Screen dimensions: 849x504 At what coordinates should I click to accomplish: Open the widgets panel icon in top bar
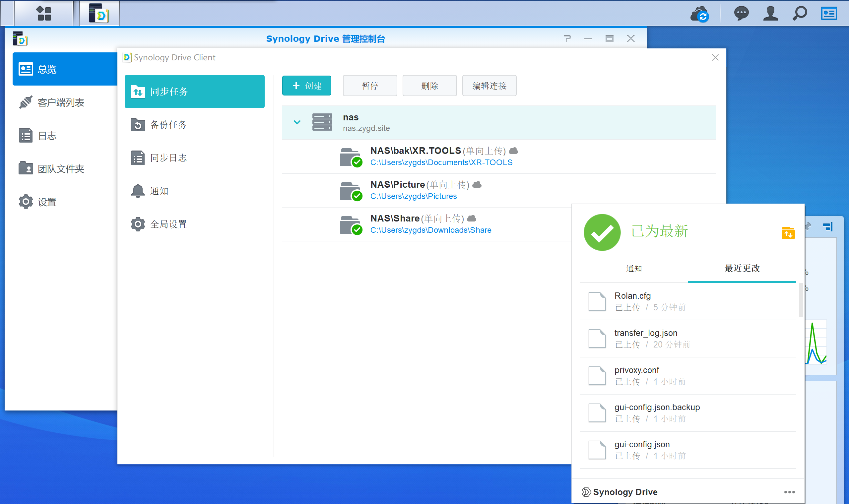coord(829,14)
